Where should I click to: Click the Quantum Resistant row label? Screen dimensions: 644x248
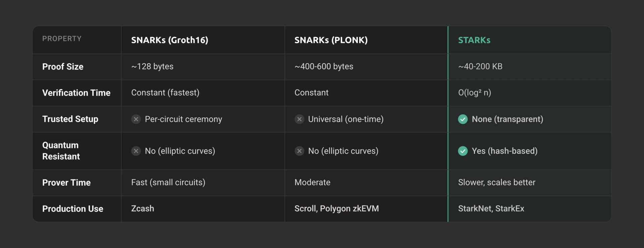61,151
